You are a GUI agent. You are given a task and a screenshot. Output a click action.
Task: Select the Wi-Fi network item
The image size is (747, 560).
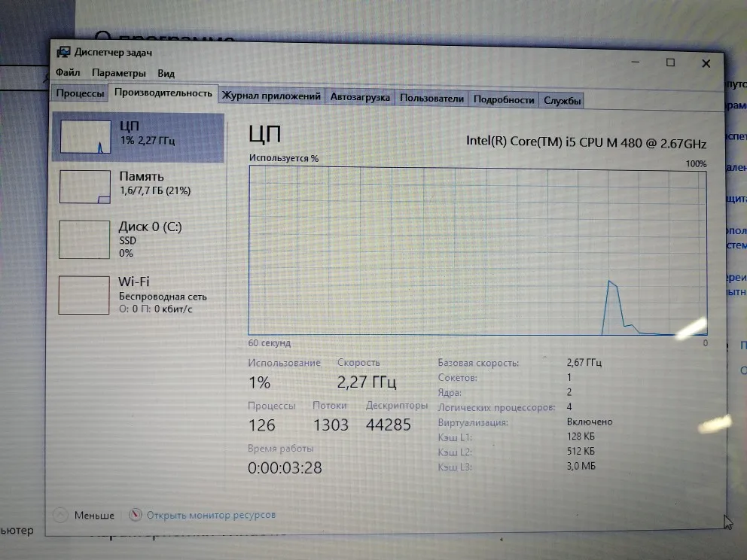click(x=138, y=295)
